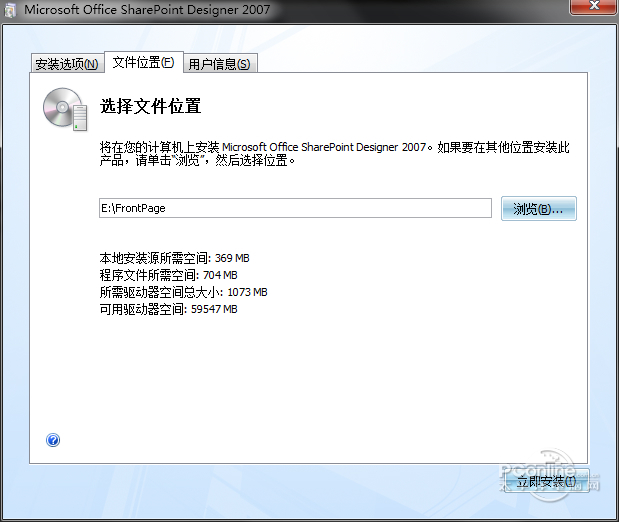
Task: Click the 浏览(B)... browse button
Action: pyautogui.click(x=538, y=208)
